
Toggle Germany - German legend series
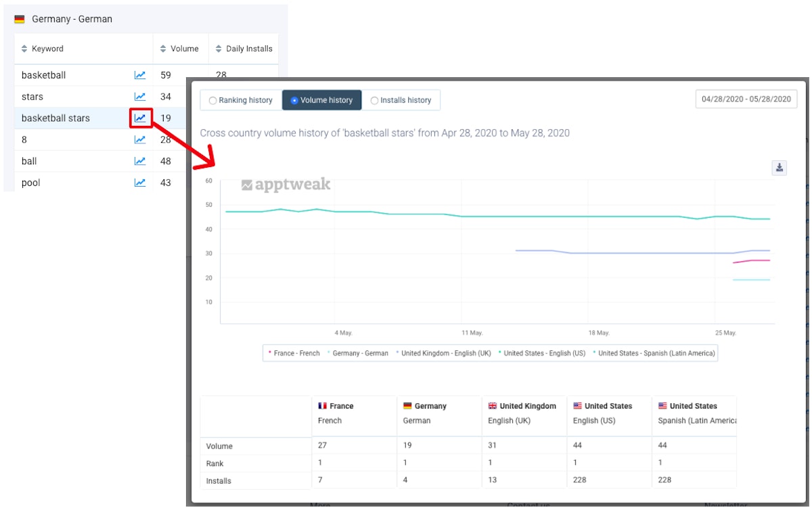click(358, 353)
